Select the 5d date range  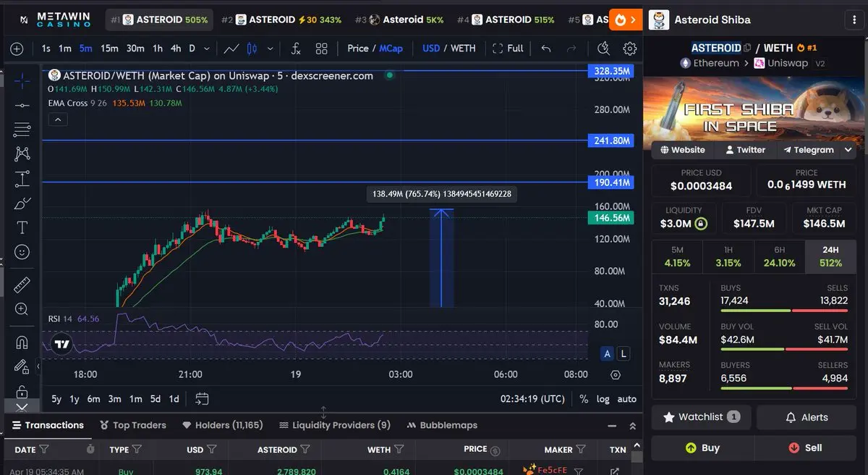point(155,399)
